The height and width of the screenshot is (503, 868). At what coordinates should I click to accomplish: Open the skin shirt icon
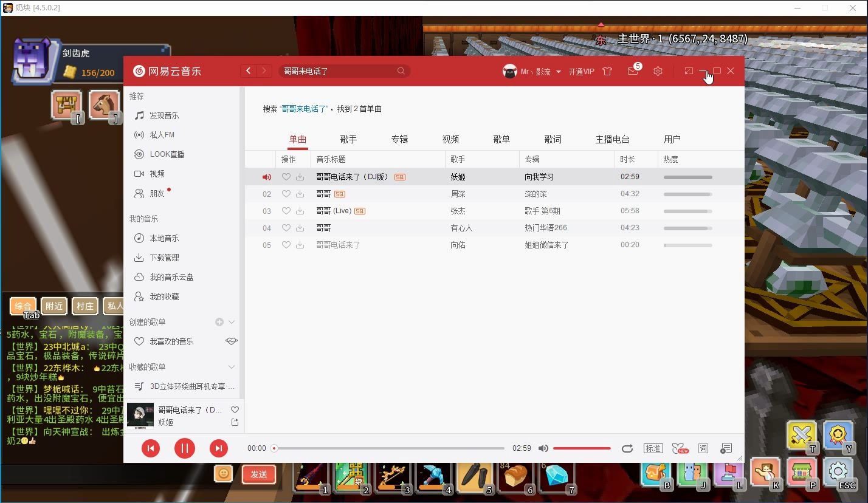click(x=607, y=71)
